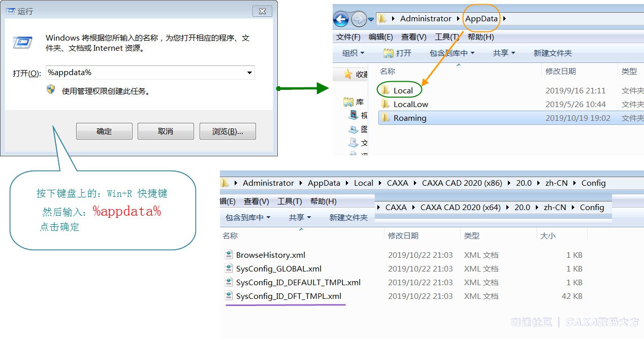Viewport: 644px width, 339px height.
Task: Click the 确定 button in the Run dialog
Action: 104,131
